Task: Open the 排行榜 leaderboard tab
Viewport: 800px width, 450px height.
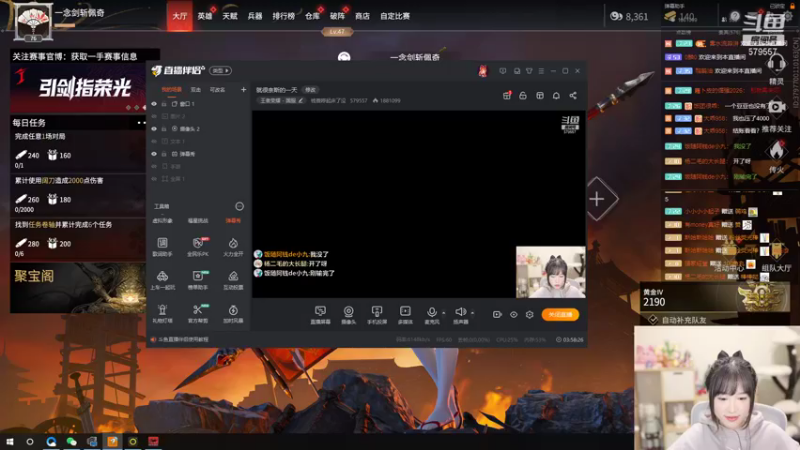Action: point(284,16)
